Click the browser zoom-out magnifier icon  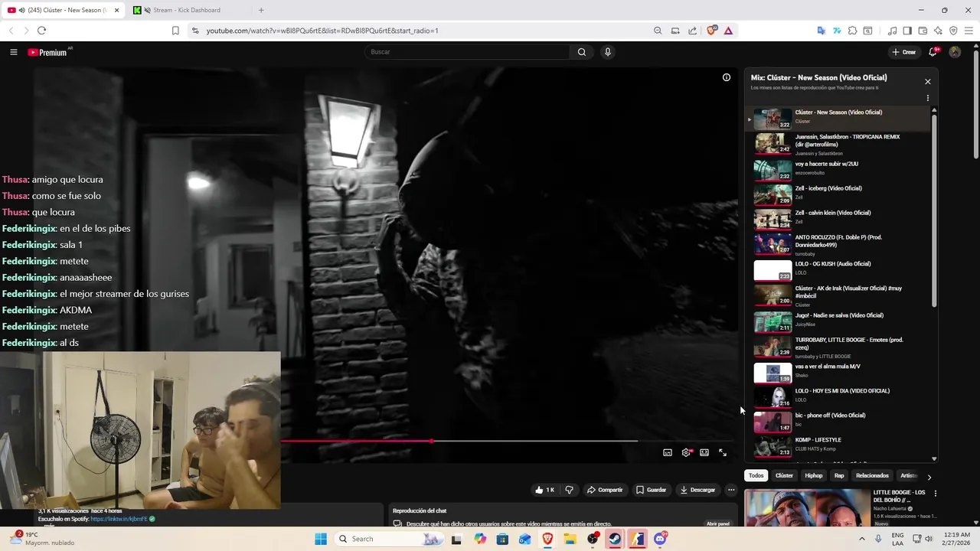(658, 31)
